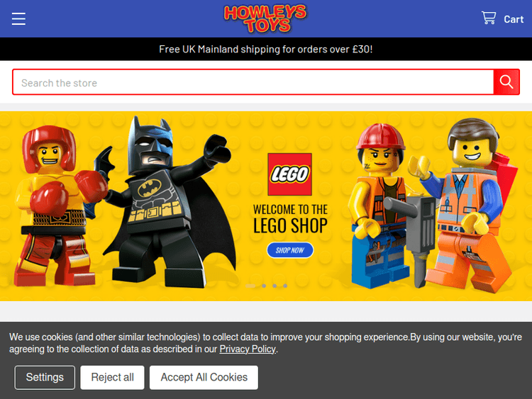The width and height of the screenshot is (532, 399).
Task: Go to the second carousel slide dot
Action: pos(264,286)
